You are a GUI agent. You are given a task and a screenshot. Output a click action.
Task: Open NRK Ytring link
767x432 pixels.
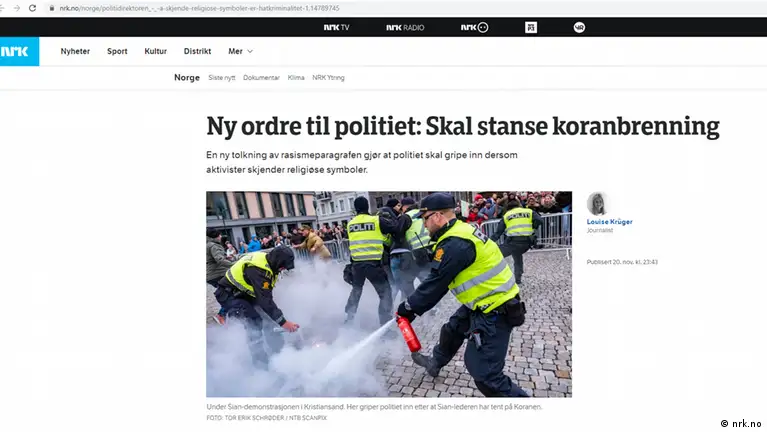pos(328,78)
